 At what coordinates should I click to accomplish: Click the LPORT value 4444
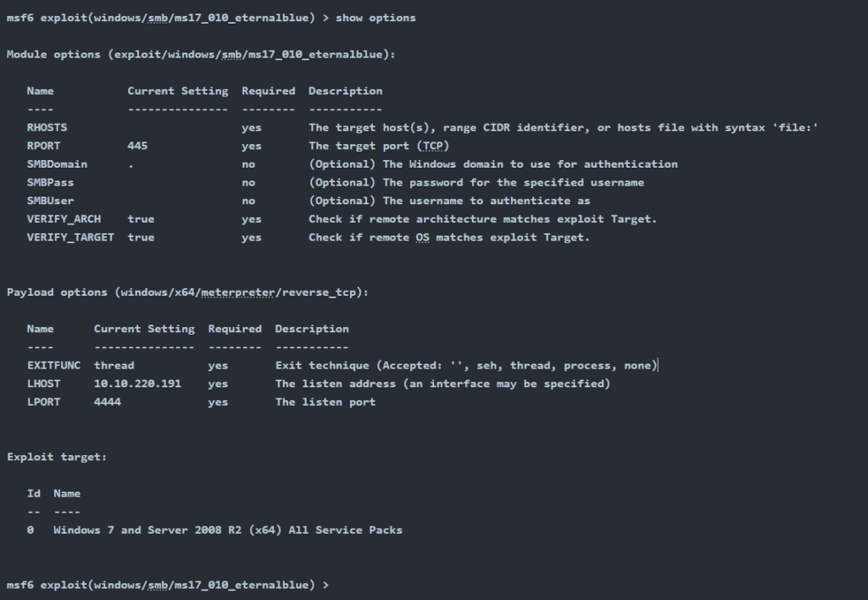tap(108, 402)
